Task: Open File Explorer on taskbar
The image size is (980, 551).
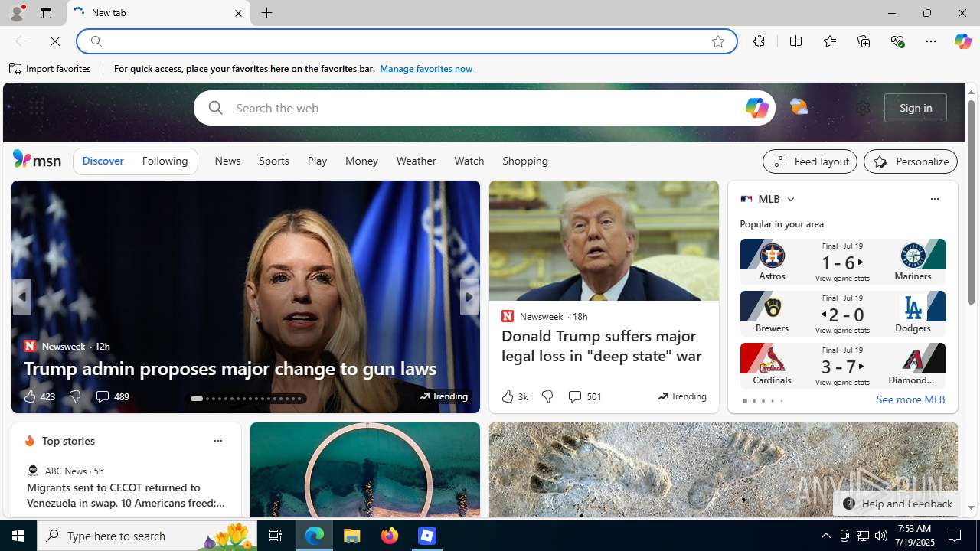Action: (352, 536)
